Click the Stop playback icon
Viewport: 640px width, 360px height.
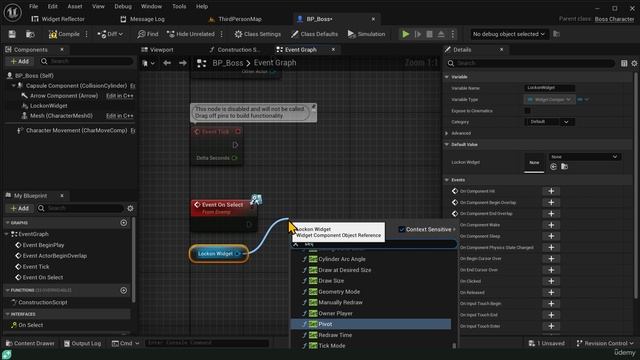coord(429,34)
